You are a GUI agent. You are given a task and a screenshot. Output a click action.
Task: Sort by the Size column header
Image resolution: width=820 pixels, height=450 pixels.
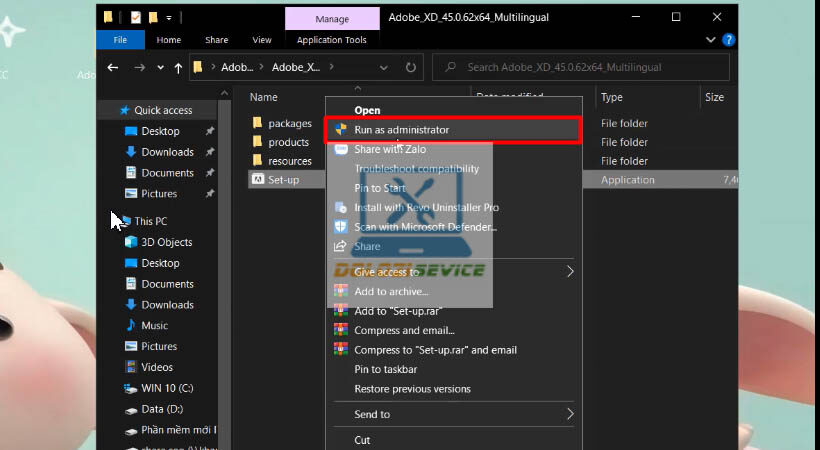point(714,97)
